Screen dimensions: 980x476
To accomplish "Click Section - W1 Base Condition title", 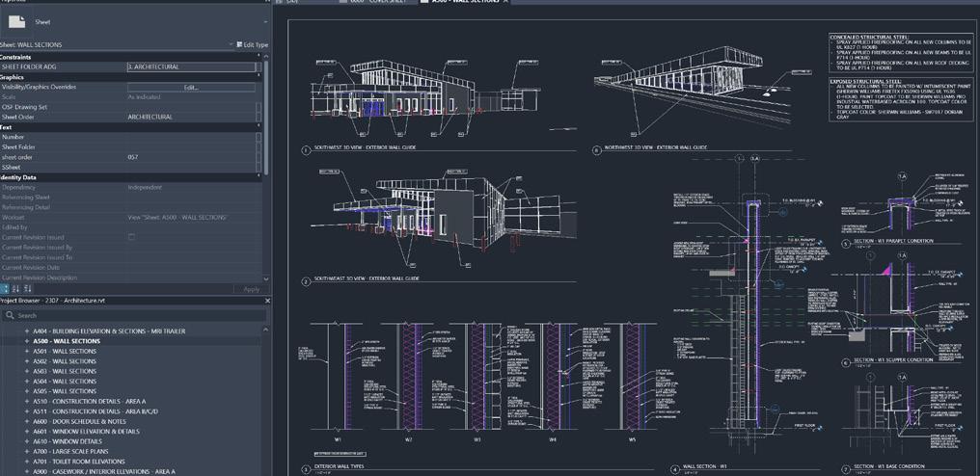I will point(889,466).
